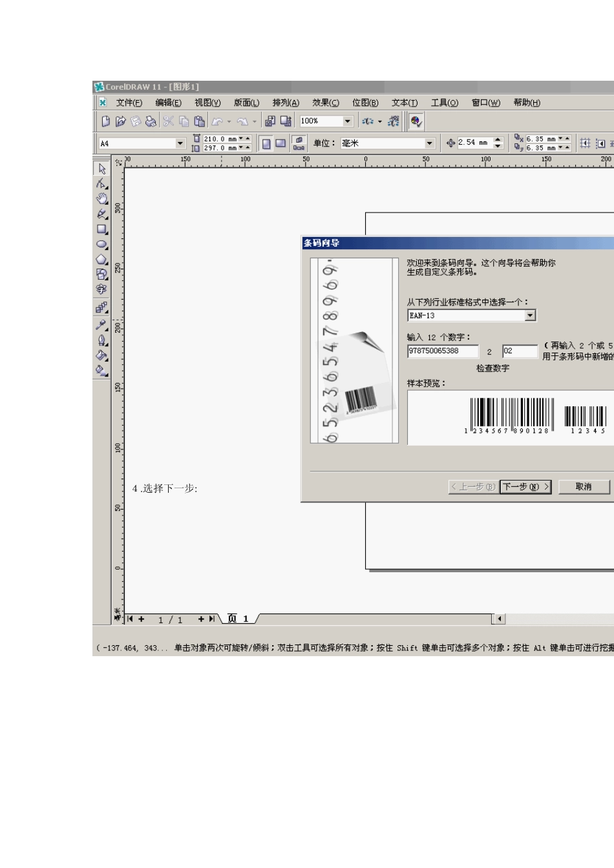Add a page after the current page
614x868 pixels.
[x=201, y=619]
